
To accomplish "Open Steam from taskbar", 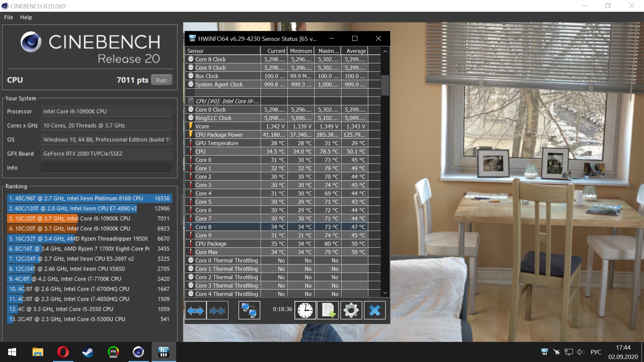I will (x=88, y=352).
